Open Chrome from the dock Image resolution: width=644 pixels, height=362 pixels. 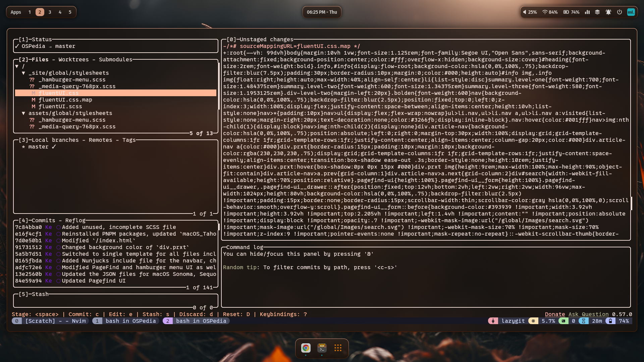point(306,348)
